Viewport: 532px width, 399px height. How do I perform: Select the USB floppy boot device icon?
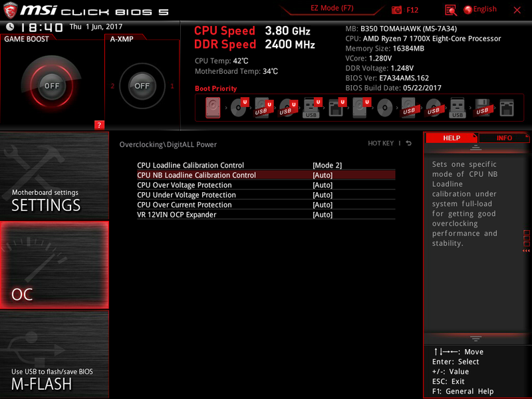pos(482,108)
